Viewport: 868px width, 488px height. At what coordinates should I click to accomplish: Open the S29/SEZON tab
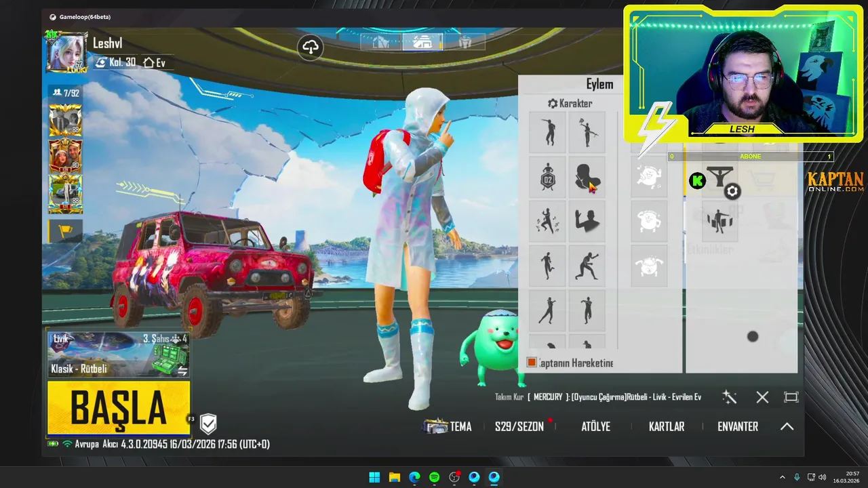519,426
